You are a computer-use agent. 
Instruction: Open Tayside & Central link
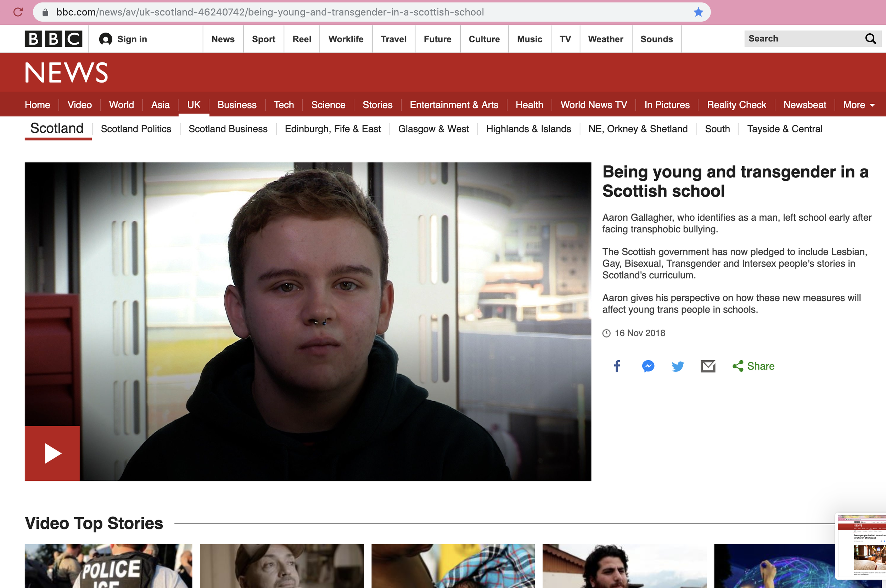[785, 129]
